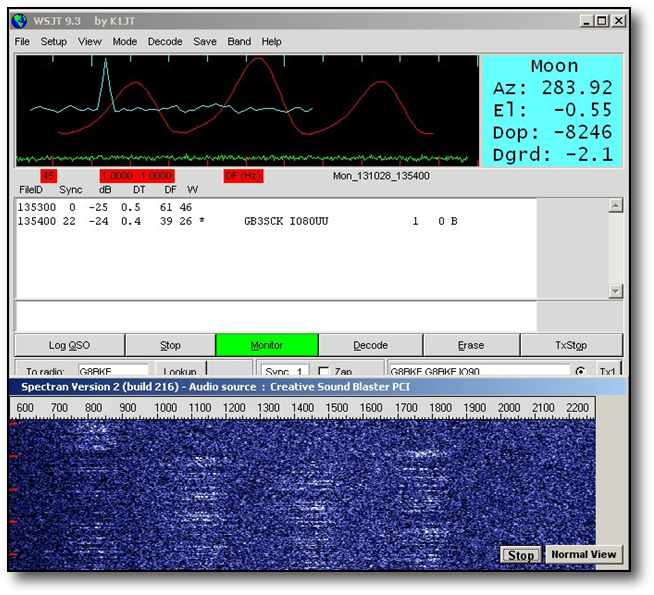Open the Decode menu in menu bar

[x=165, y=42]
